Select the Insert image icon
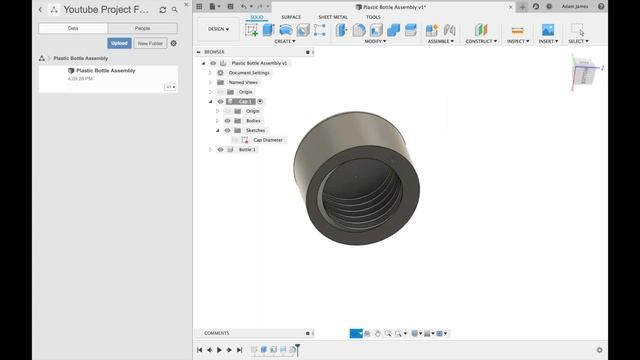 548,30
